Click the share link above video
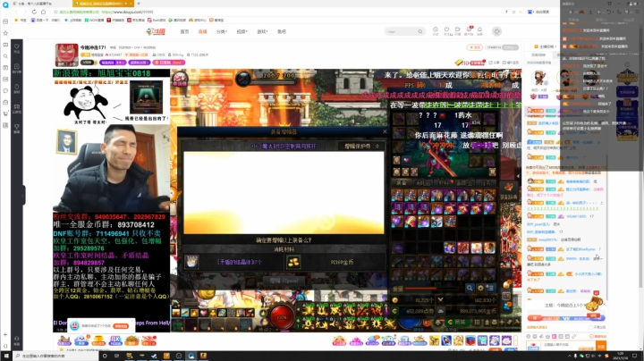This screenshot has width=644, height=361. click(x=494, y=63)
